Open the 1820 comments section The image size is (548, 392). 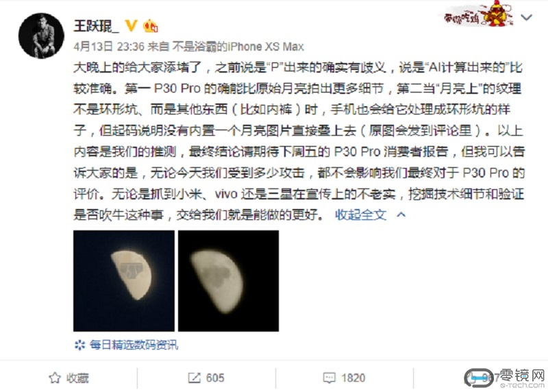353,378
